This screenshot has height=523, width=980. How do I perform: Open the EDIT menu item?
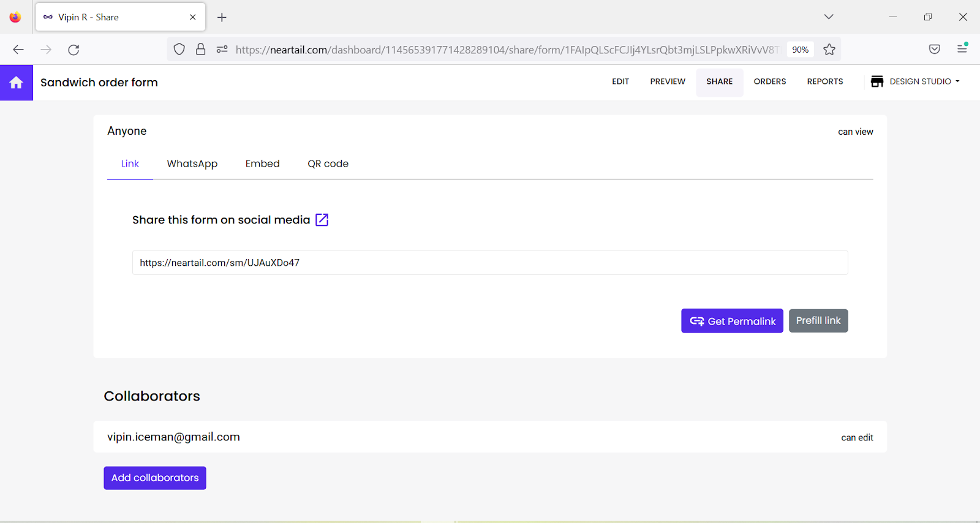[620, 81]
